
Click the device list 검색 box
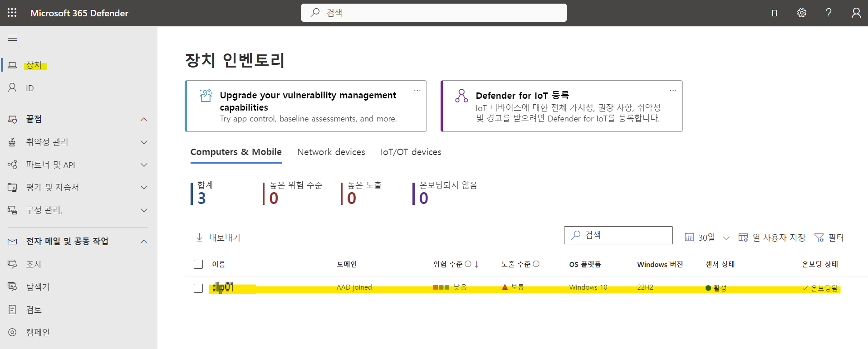coord(618,235)
